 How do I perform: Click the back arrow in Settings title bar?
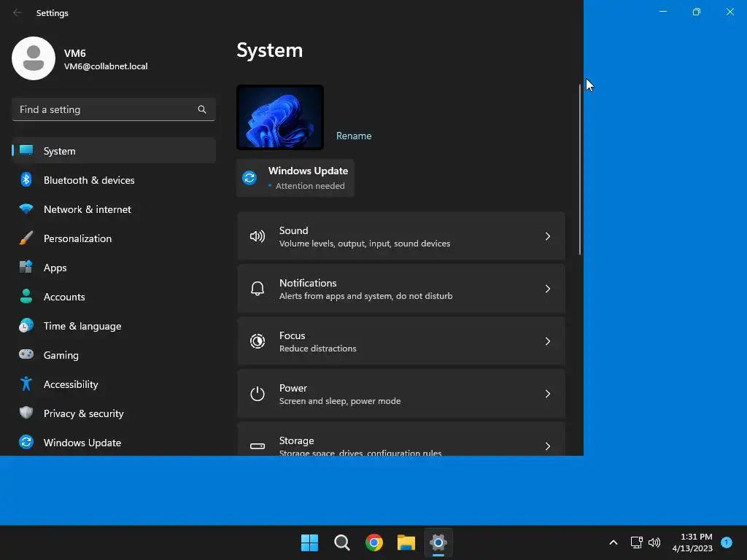pos(18,13)
